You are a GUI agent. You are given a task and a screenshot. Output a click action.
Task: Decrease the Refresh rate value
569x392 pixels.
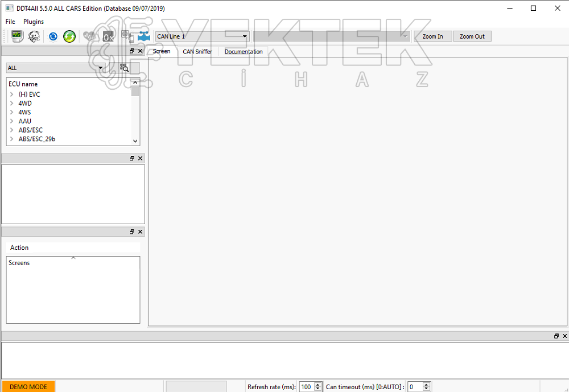pyautogui.click(x=318, y=389)
